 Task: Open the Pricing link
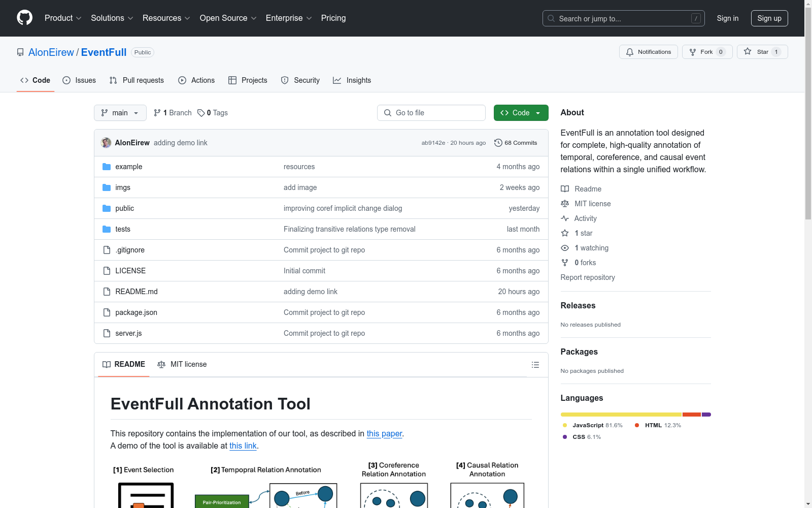click(x=333, y=18)
